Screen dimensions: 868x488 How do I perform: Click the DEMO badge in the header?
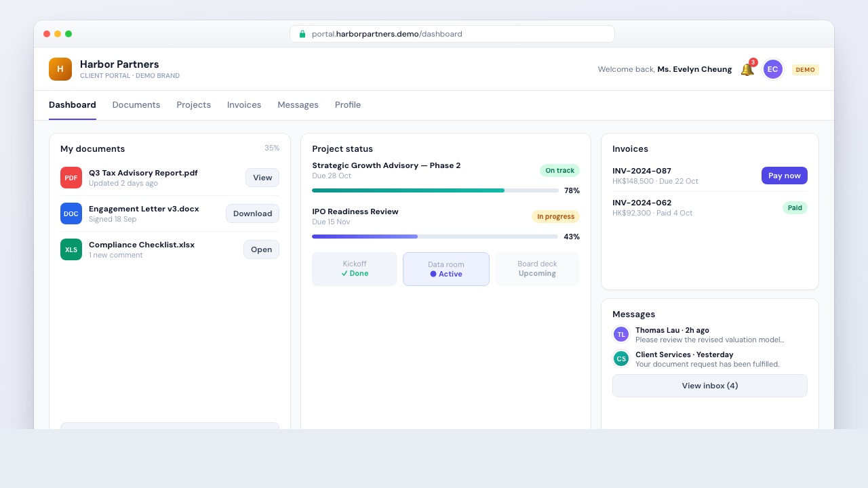pos(806,70)
